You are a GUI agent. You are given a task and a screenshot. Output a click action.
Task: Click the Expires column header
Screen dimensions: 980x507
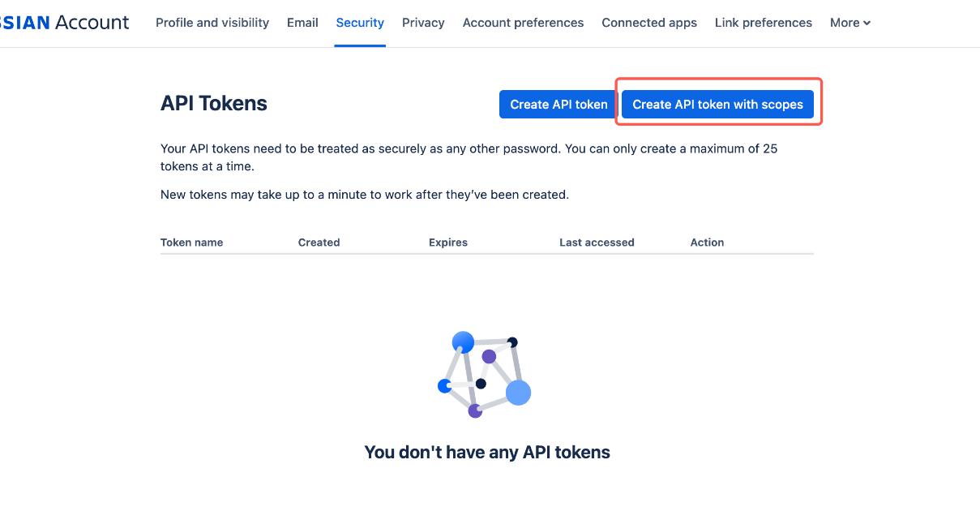point(448,243)
